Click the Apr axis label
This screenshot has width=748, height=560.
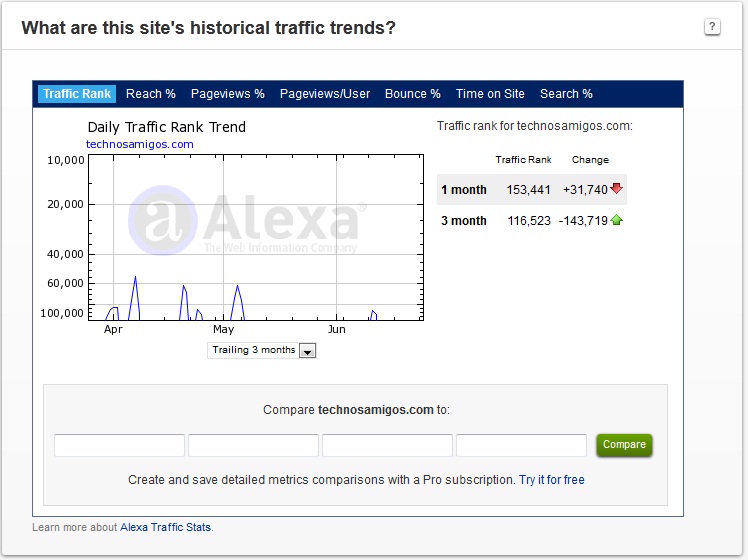pyautogui.click(x=113, y=329)
